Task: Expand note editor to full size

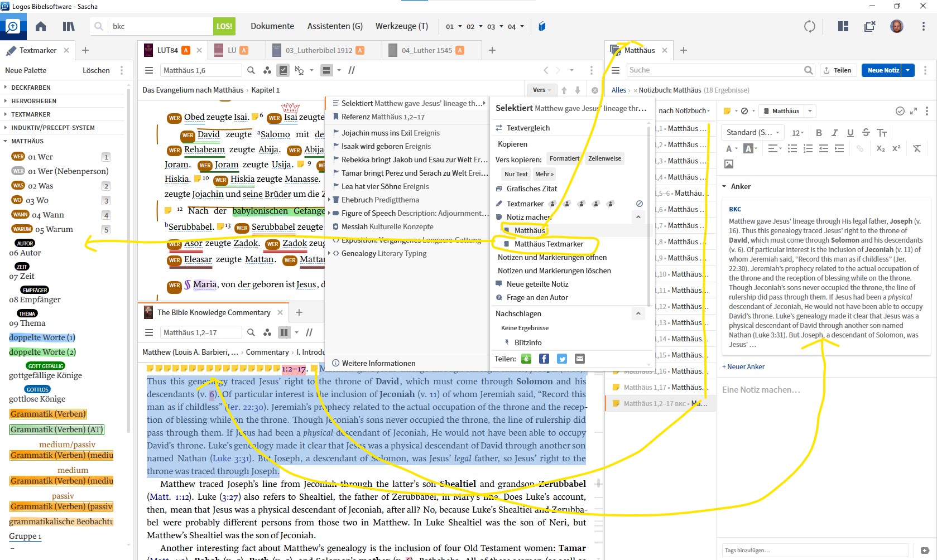Action: pos(914,111)
